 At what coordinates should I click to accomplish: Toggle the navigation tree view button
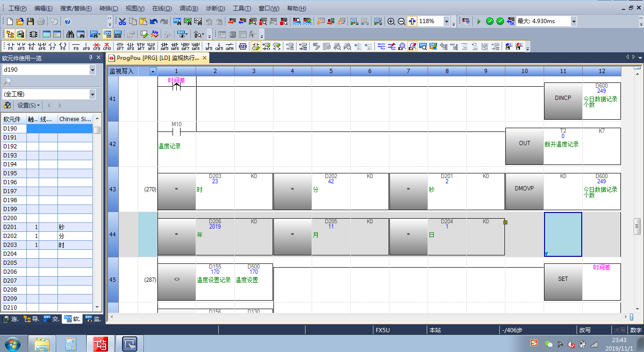[9, 34]
